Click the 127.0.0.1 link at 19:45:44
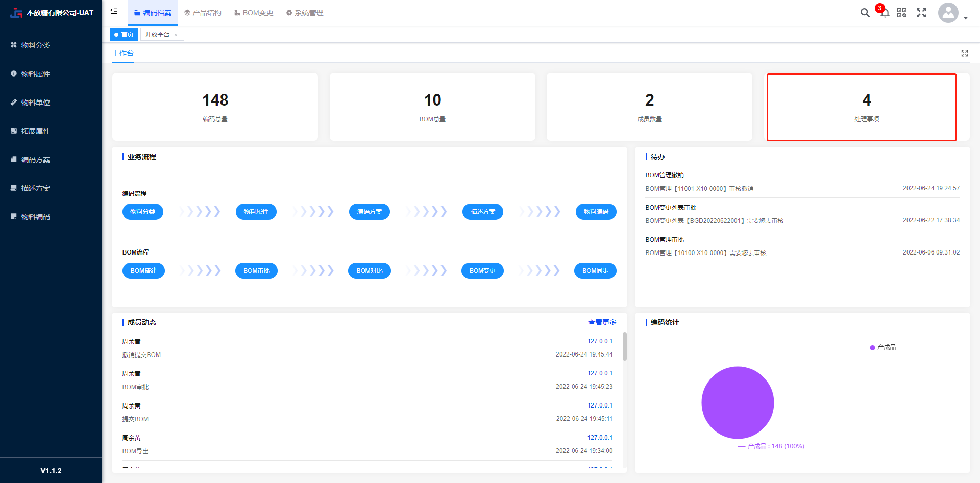 pos(600,341)
